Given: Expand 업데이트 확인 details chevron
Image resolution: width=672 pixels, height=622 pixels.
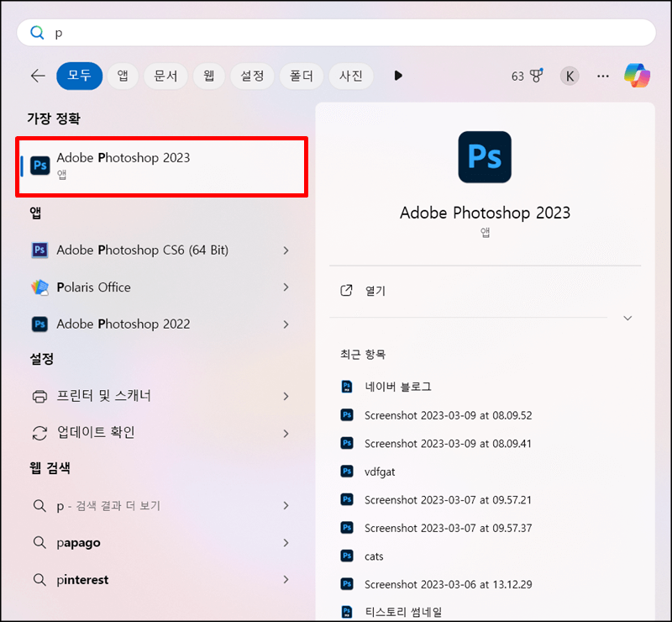Looking at the screenshot, I should 286,434.
